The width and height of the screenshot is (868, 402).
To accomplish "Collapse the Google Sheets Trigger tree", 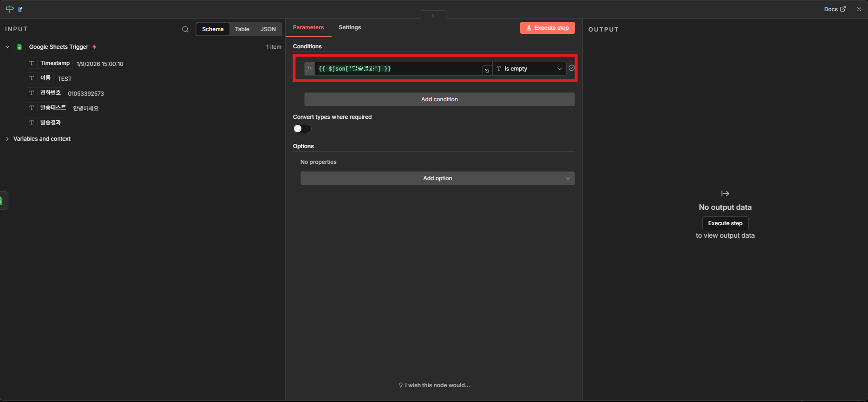I will pos(7,47).
